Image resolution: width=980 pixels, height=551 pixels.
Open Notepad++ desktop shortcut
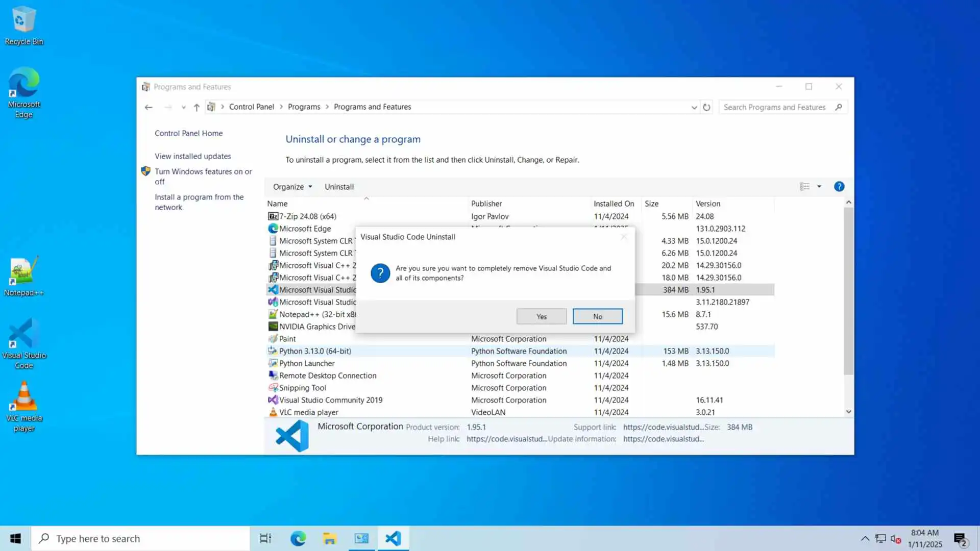pyautogui.click(x=23, y=277)
